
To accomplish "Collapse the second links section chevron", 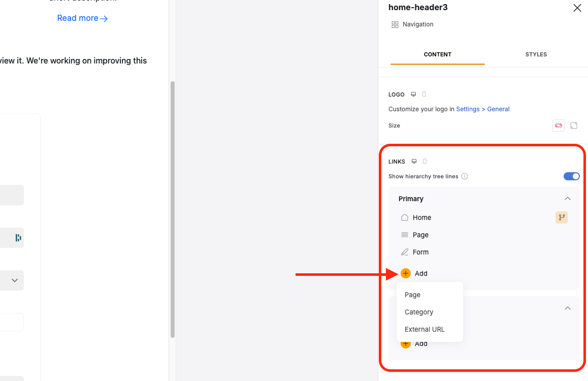I will tap(567, 308).
